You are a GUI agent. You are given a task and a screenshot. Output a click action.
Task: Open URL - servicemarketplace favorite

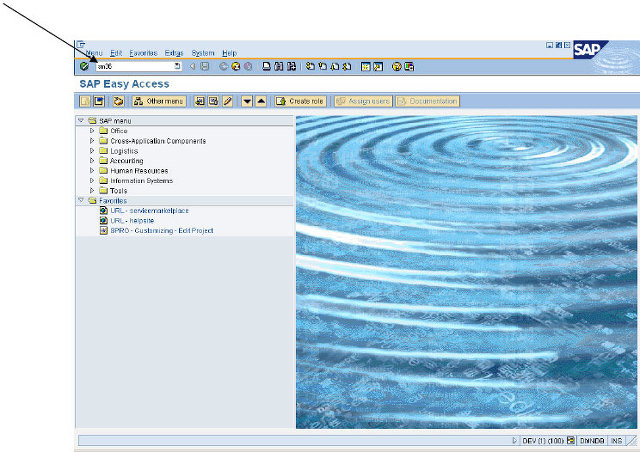point(149,211)
